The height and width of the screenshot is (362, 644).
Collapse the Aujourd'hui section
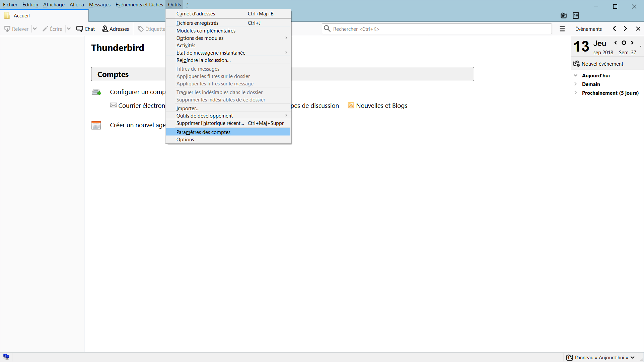coord(576,75)
